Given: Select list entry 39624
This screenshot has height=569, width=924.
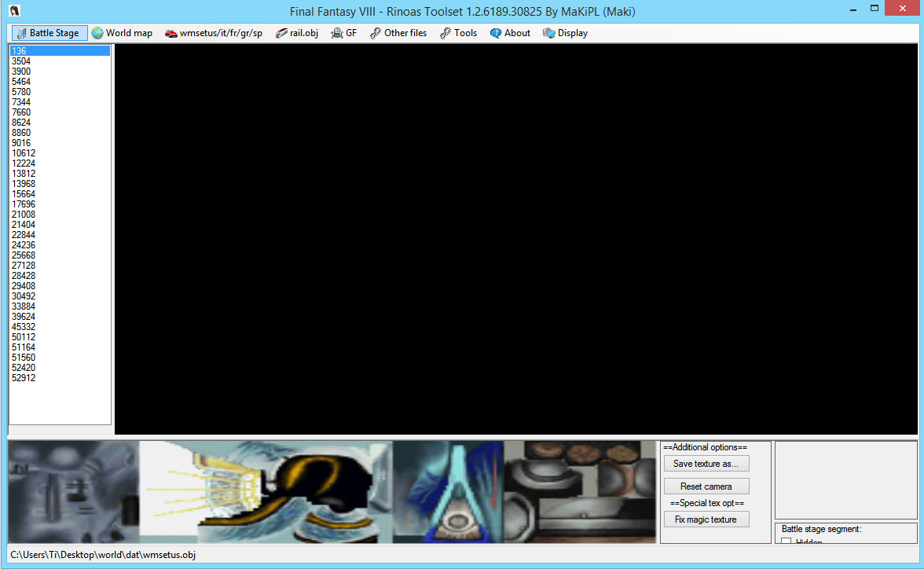Looking at the screenshot, I should (x=60, y=317).
